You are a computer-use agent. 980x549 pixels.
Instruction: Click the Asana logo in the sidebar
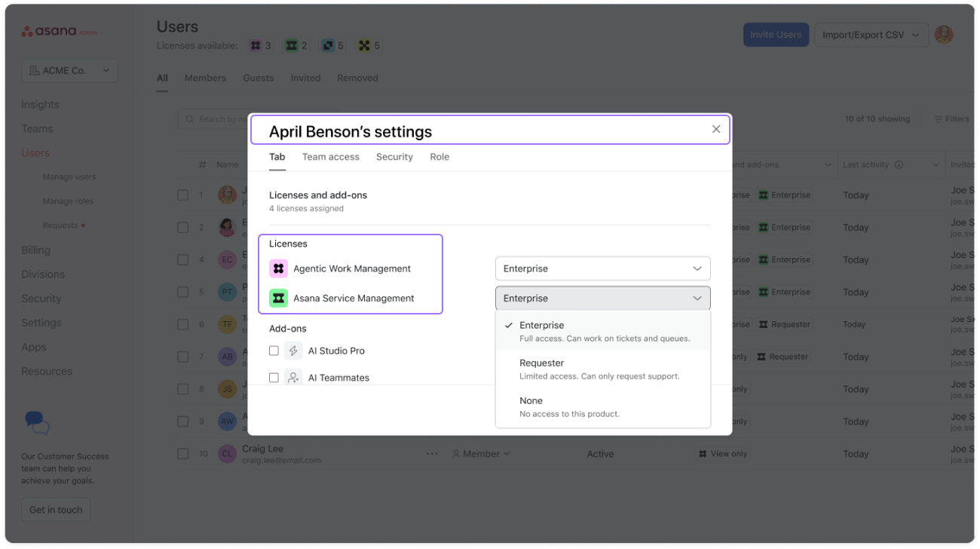click(59, 32)
